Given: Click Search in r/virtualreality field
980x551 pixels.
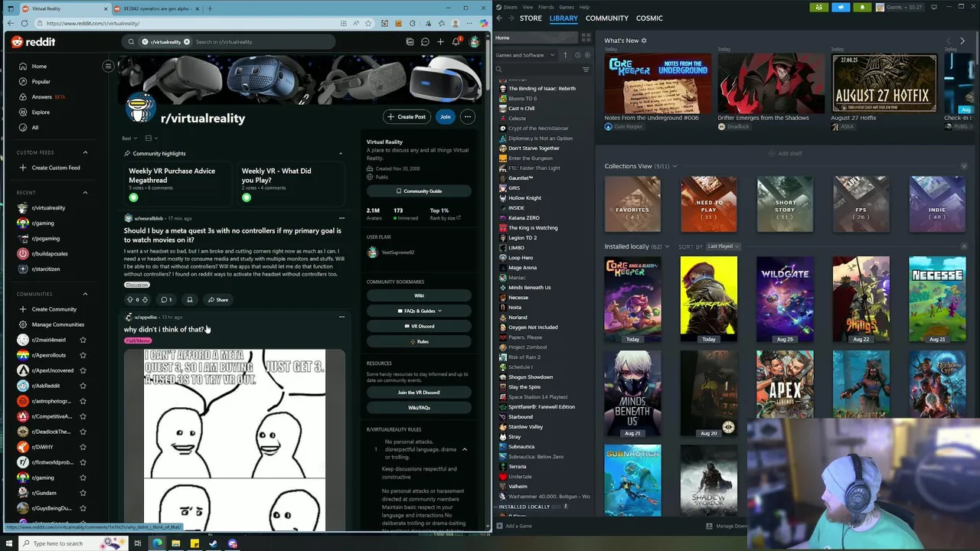Looking at the screenshot, I should pos(260,42).
